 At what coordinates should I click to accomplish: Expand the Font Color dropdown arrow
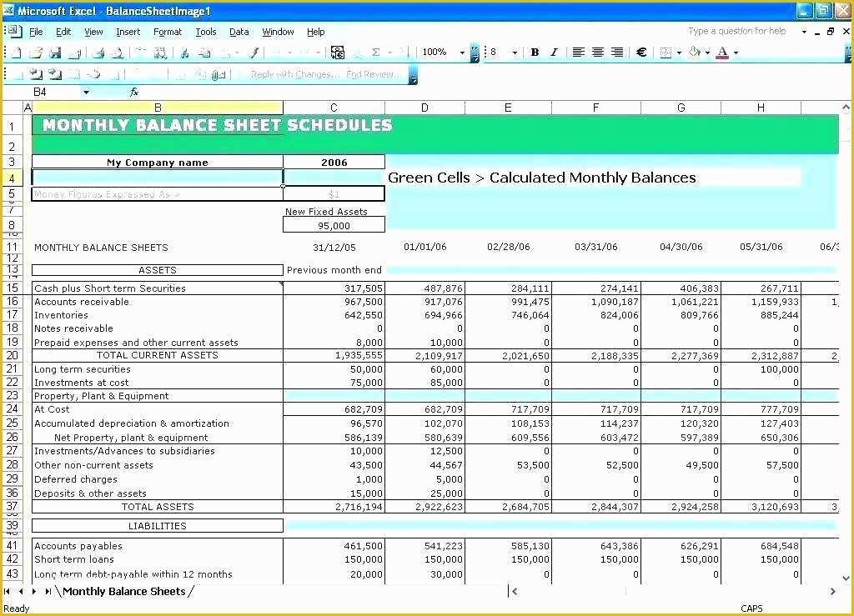[736, 53]
